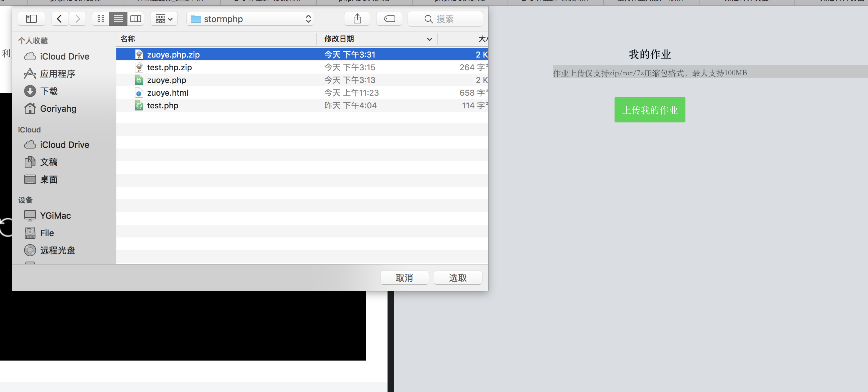Viewport: 868px width, 392px height.
Task: Toggle the sidebar visibility button
Action: (x=31, y=19)
